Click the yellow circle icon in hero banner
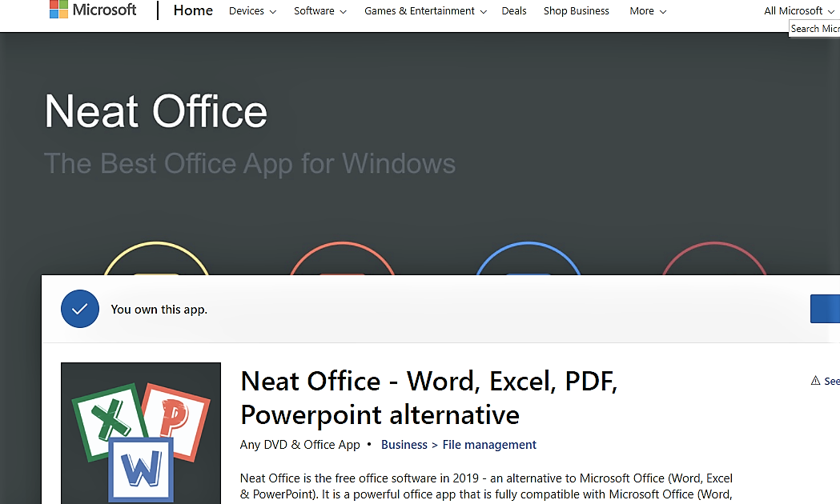This screenshot has height=504, width=840. coord(156,258)
